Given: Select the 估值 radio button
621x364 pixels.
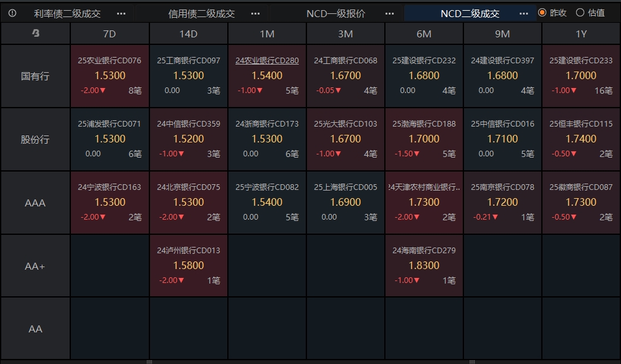Looking at the screenshot, I should [580, 13].
